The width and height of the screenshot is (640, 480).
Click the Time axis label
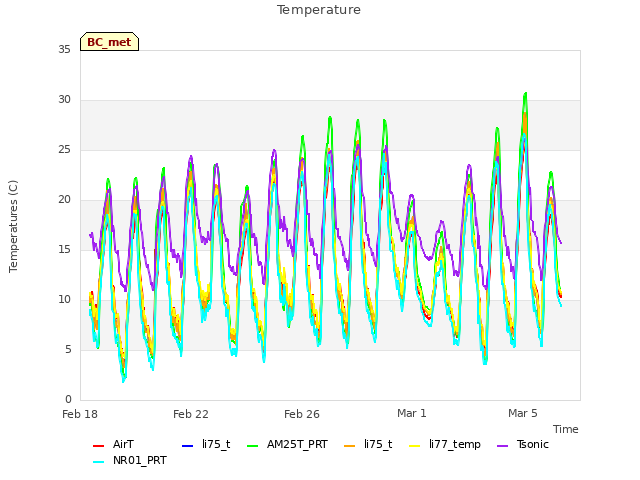566,429
